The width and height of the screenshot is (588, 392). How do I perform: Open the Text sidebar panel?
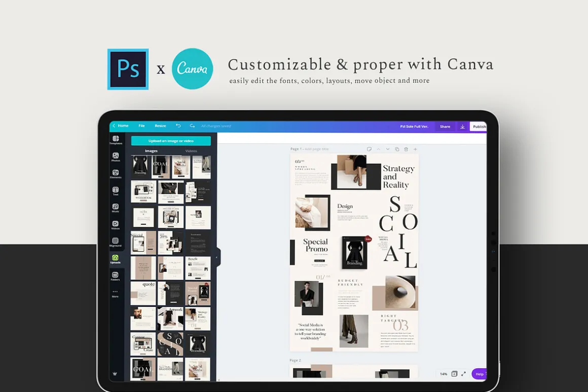tap(116, 191)
